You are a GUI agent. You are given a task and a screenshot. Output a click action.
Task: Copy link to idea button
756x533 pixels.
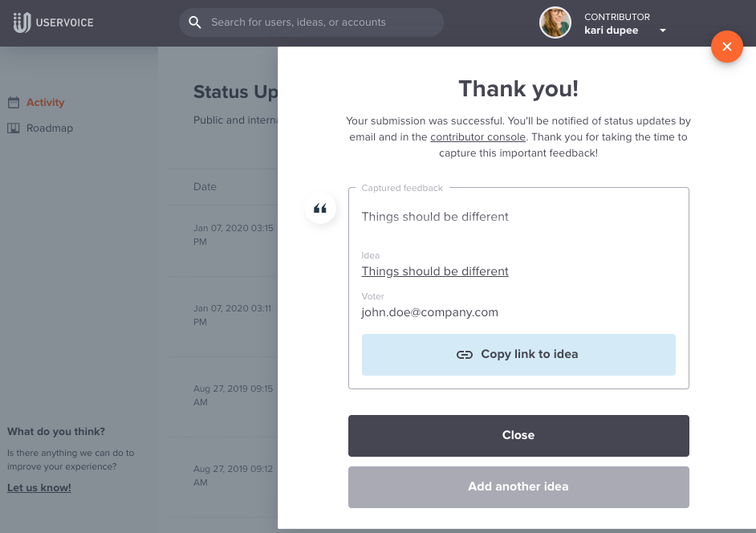pos(518,355)
